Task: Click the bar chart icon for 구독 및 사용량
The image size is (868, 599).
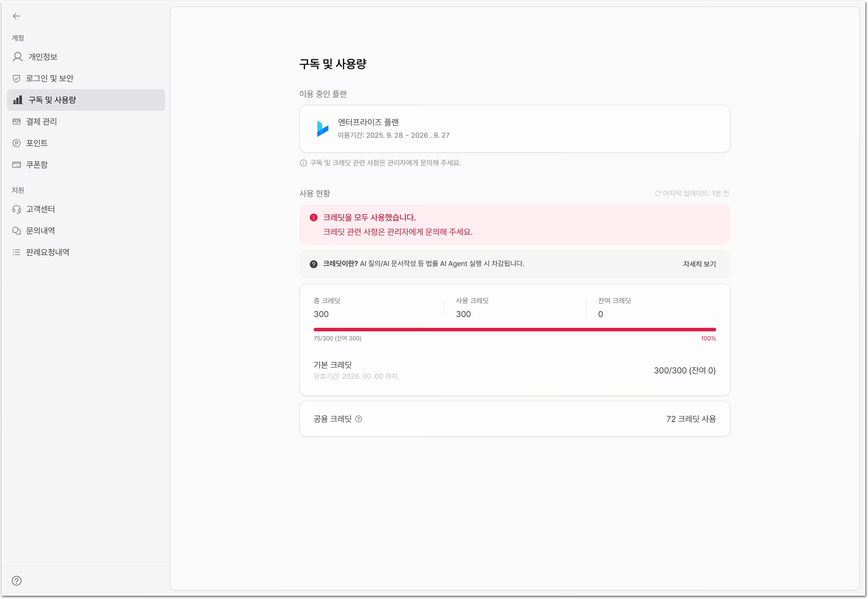Action: [18, 100]
